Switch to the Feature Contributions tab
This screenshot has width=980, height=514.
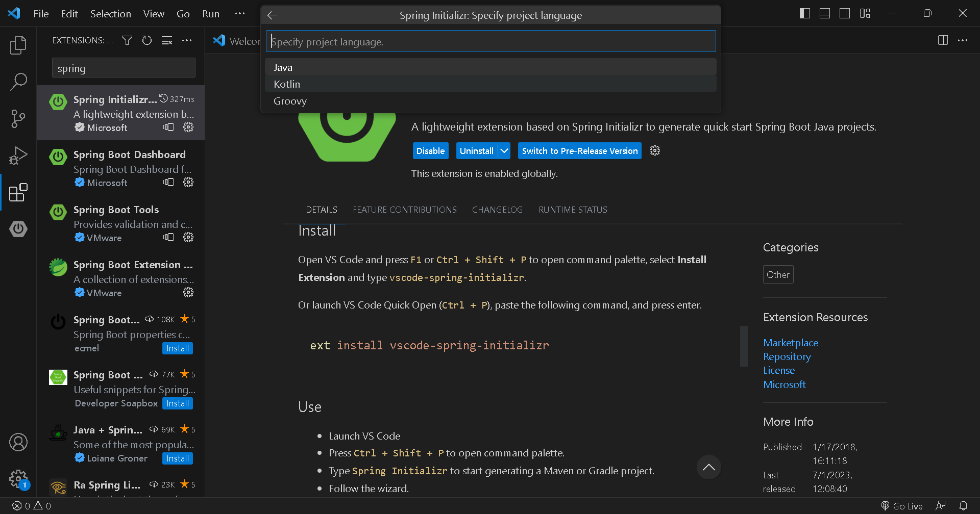(405, 210)
